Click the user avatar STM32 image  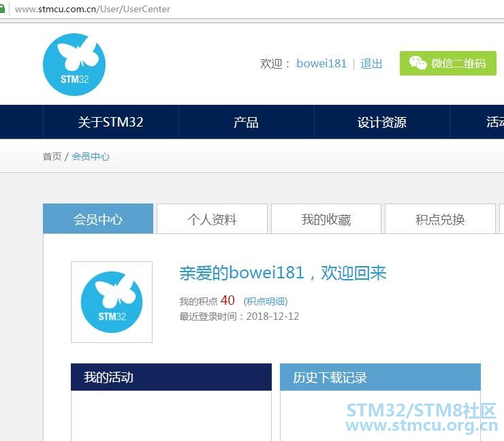coord(112,302)
